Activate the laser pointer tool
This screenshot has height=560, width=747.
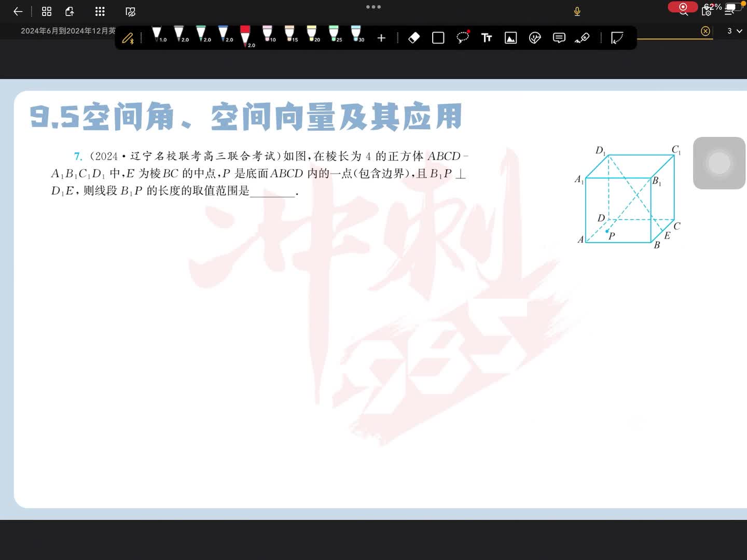tap(582, 38)
